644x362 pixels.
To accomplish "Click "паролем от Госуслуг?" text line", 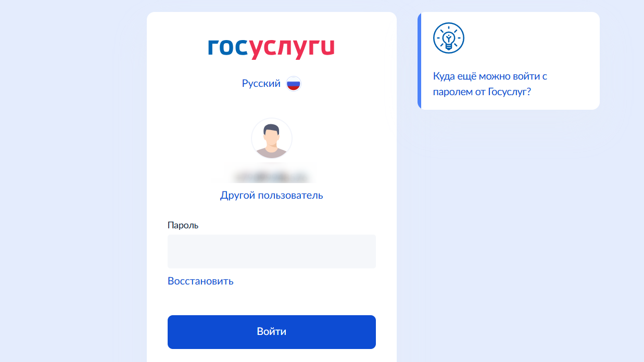I will pyautogui.click(x=482, y=92).
